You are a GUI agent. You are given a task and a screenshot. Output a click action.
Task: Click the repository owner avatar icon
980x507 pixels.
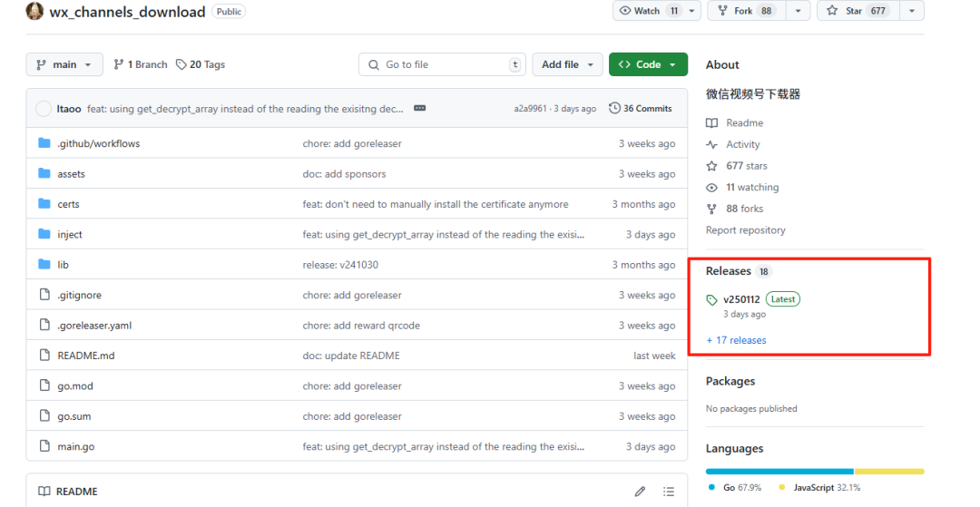tap(34, 12)
